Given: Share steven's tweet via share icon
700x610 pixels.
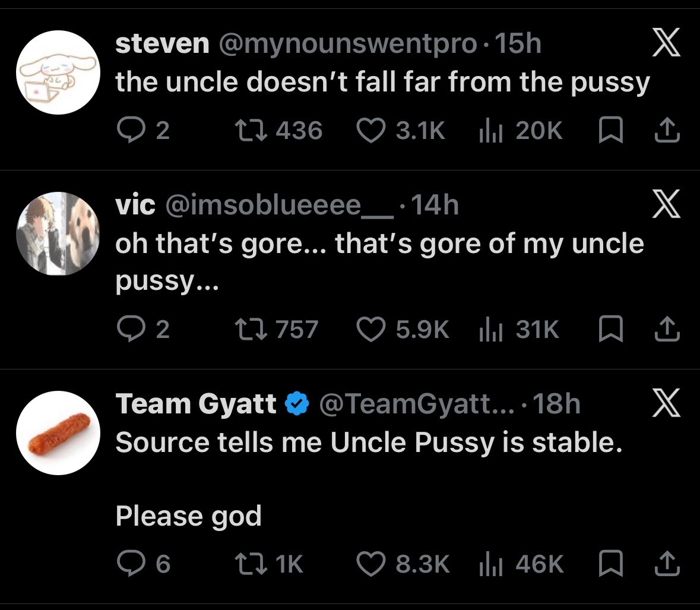Looking at the screenshot, I should click(x=667, y=129).
